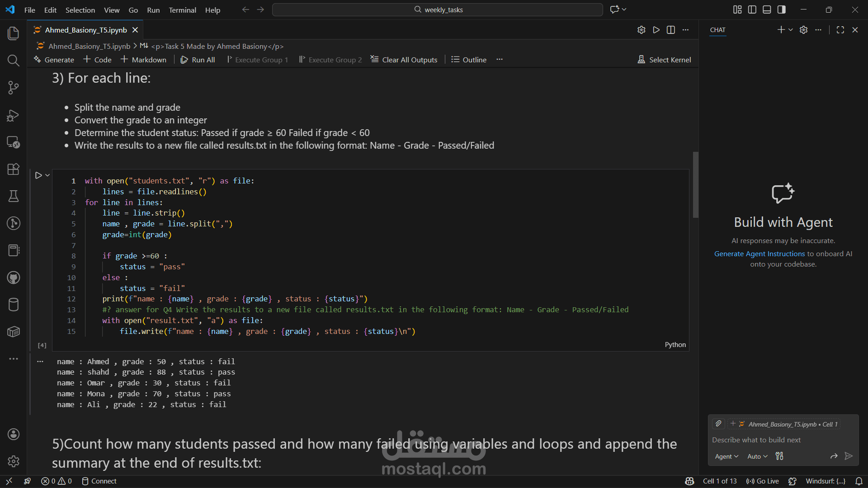Close the chat panel
868x488 pixels.
pyautogui.click(x=855, y=30)
